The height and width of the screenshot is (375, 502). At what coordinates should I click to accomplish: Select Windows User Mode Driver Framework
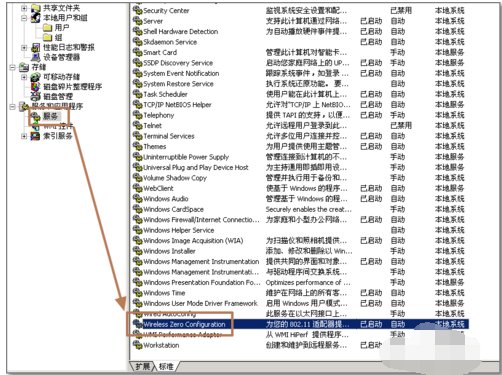[x=200, y=303]
